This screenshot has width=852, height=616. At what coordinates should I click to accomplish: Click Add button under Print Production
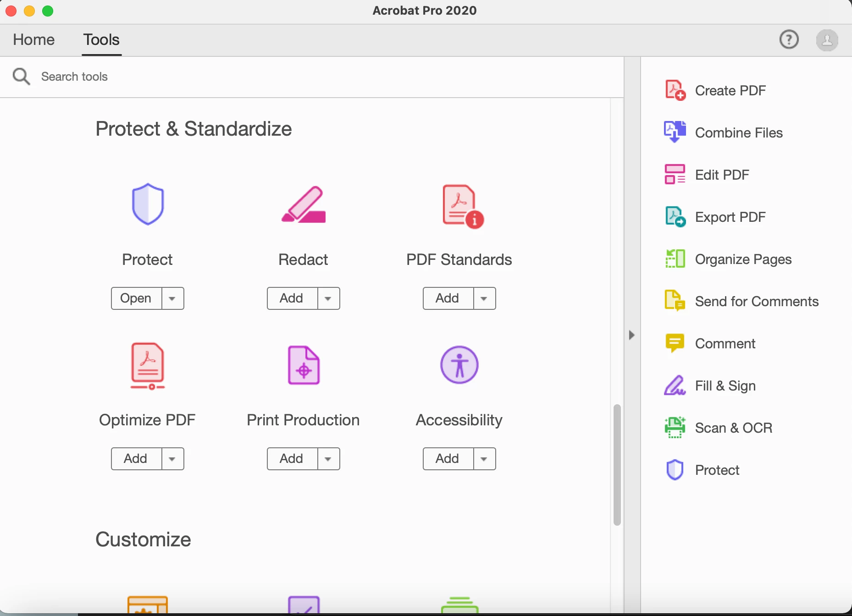point(292,459)
